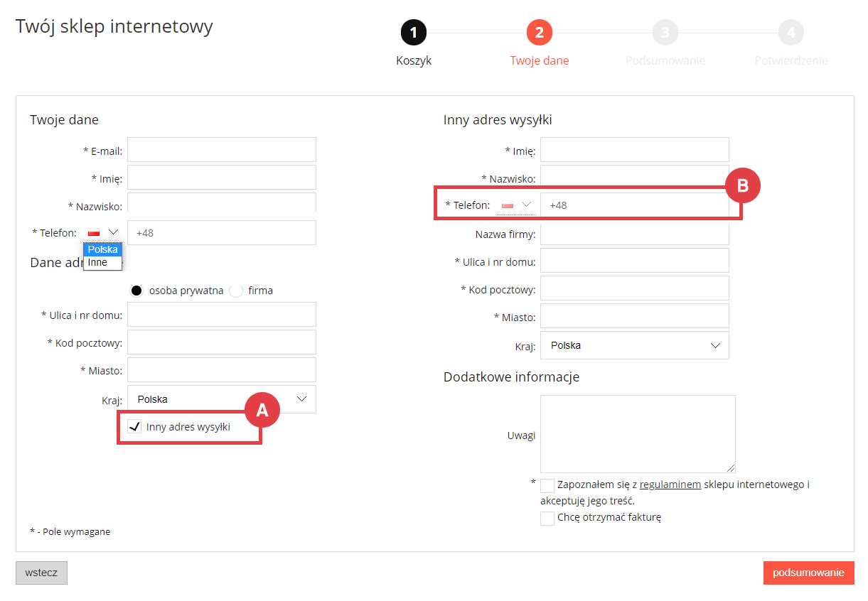Choose Inne from the phone country list
Viewport: 868px width, 601px height.
click(x=98, y=262)
